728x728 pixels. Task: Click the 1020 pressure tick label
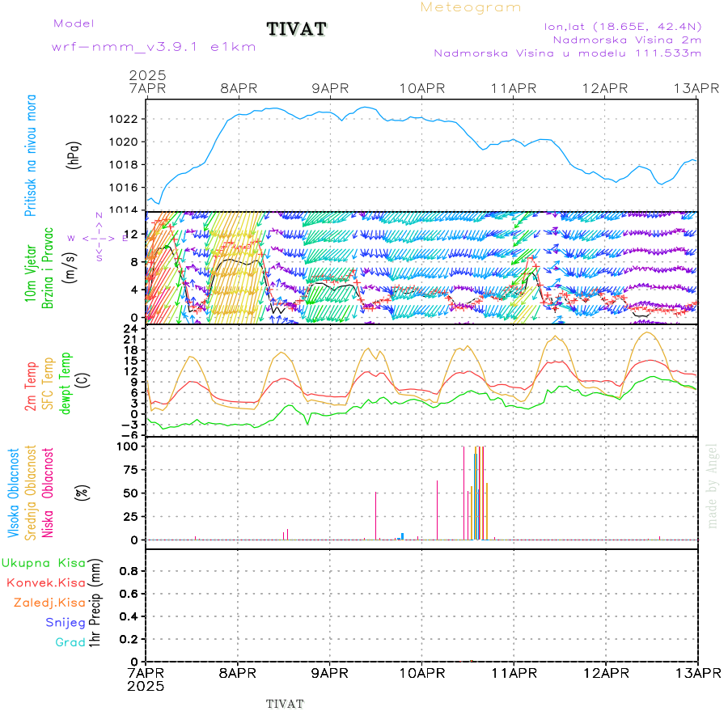(x=123, y=142)
